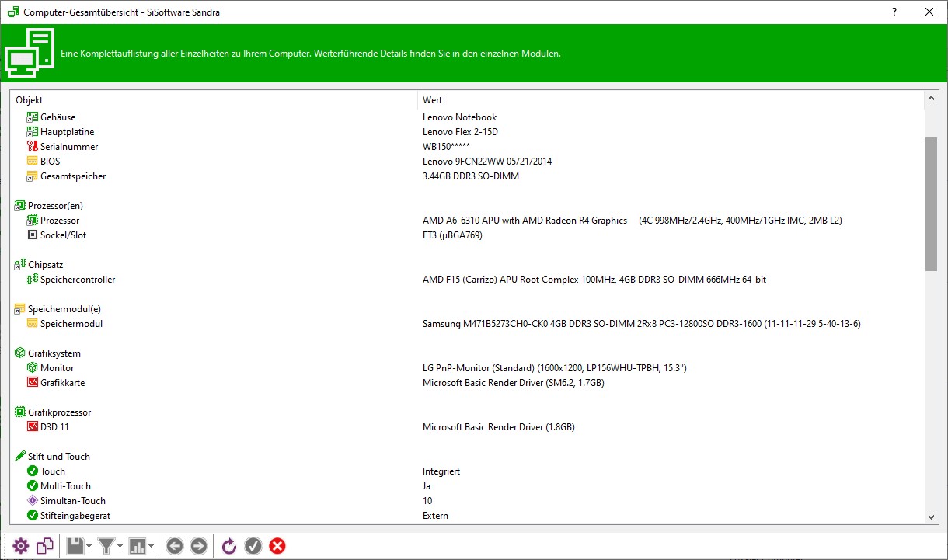948x560 pixels.
Task: Click the Grafiksystem group icon
Action: [x=19, y=353]
